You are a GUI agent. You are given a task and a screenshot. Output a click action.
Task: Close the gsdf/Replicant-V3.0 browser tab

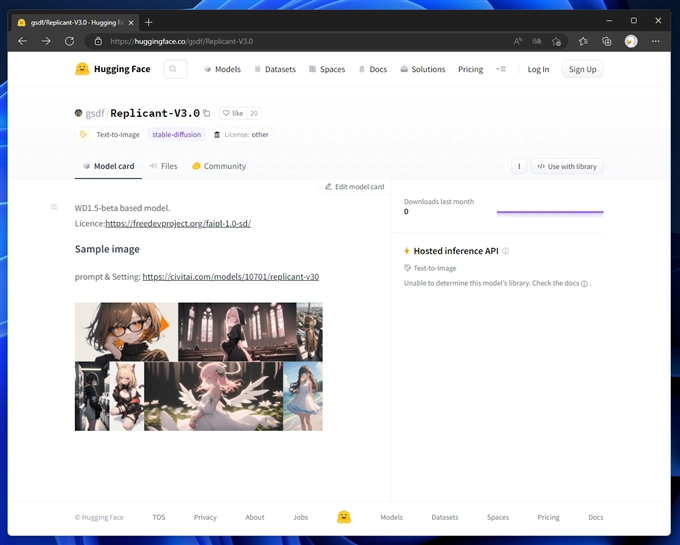(x=131, y=23)
